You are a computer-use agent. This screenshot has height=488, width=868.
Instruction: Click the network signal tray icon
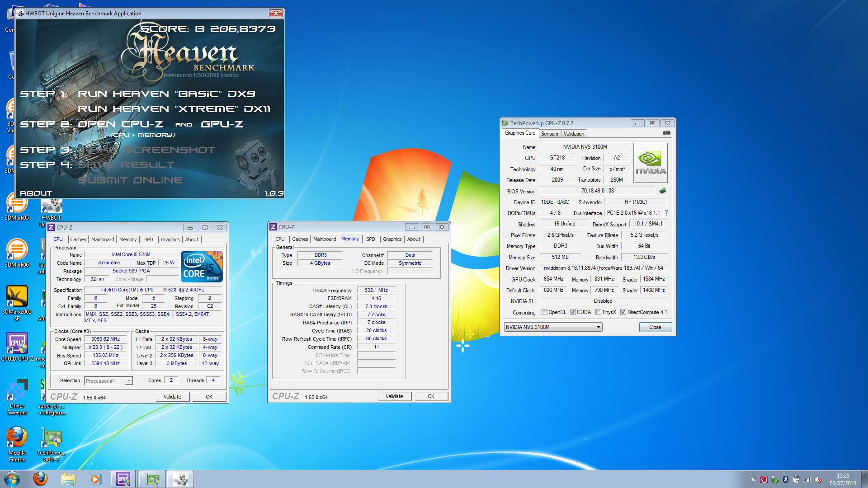tap(807, 479)
